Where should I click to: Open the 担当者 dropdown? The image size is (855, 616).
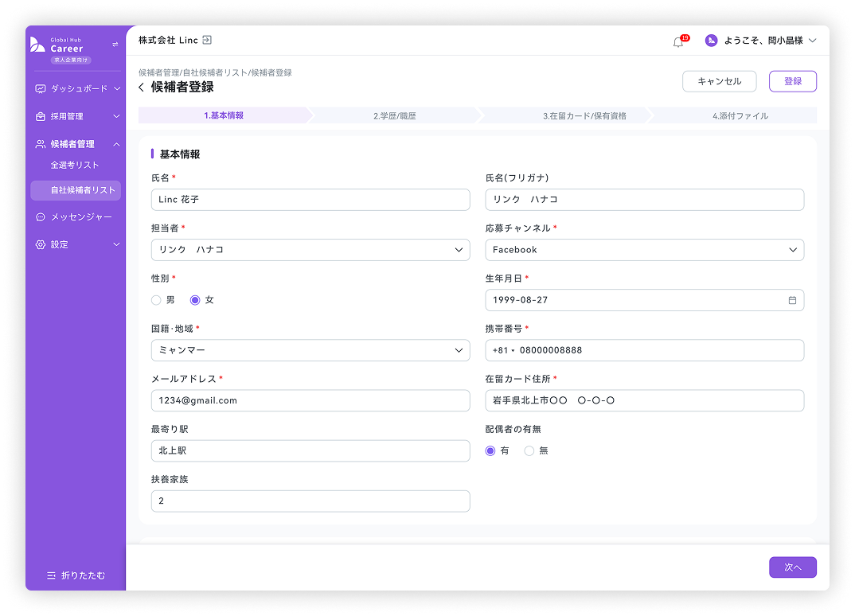(310, 250)
